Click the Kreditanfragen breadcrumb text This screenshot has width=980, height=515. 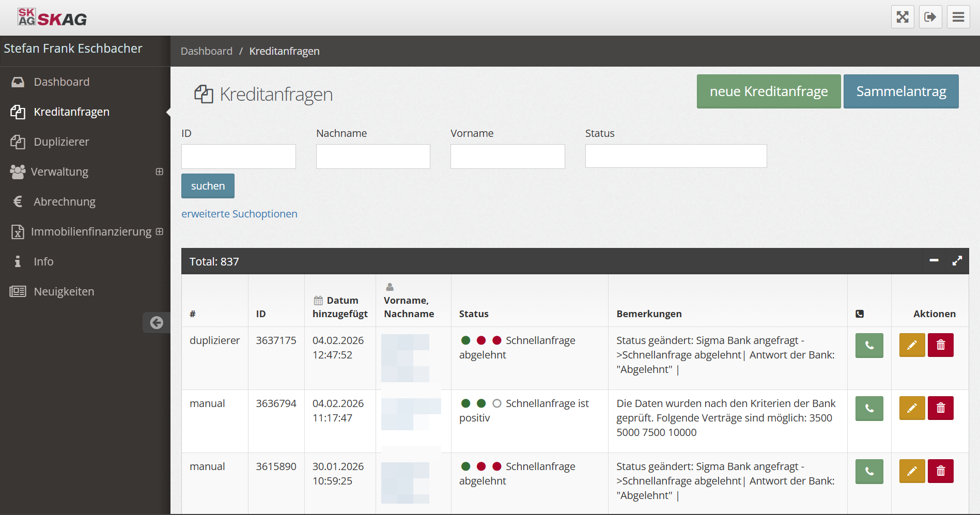(x=284, y=51)
